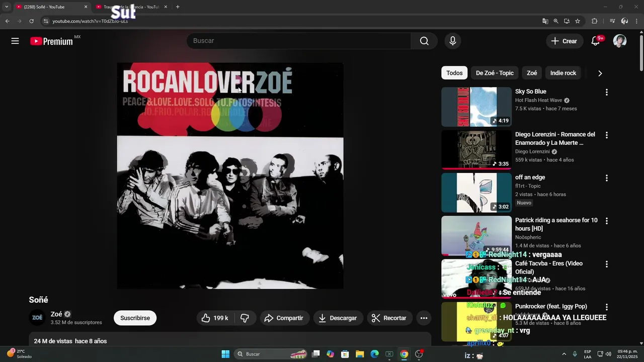The width and height of the screenshot is (644, 362).
Task: Click the Punkrocker (feat. Iggy Pop) title
Action: pyautogui.click(x=551, y=306)
